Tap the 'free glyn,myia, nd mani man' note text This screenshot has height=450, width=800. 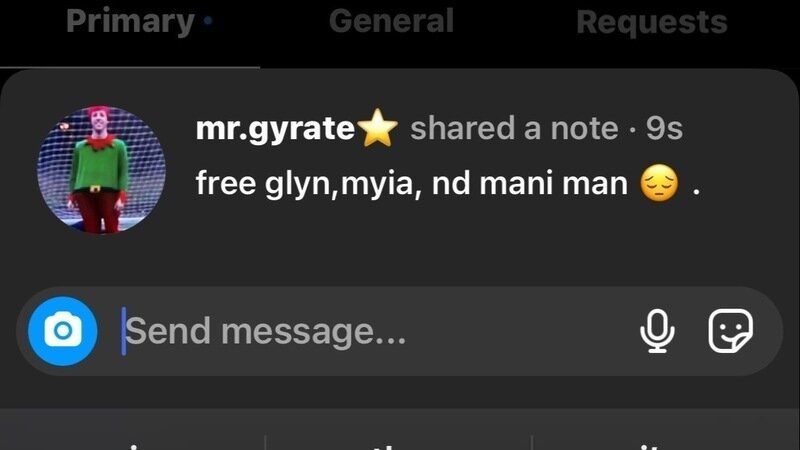tap(412, 183)
